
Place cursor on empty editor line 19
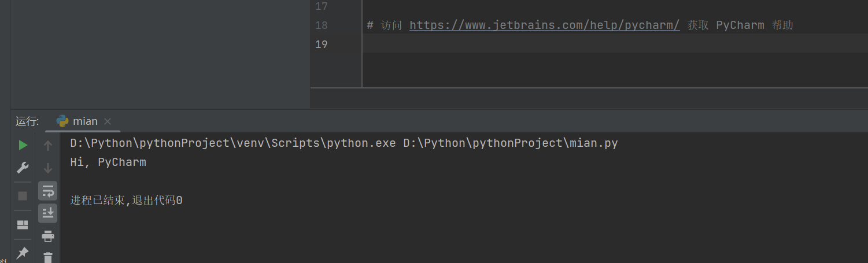(x=520, y=44)
